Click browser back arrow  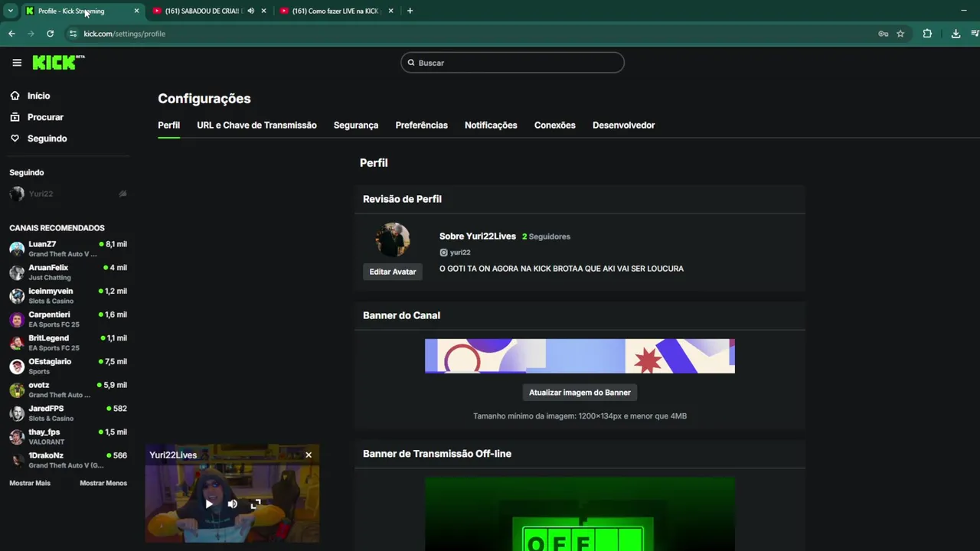(x=11, y=34)
